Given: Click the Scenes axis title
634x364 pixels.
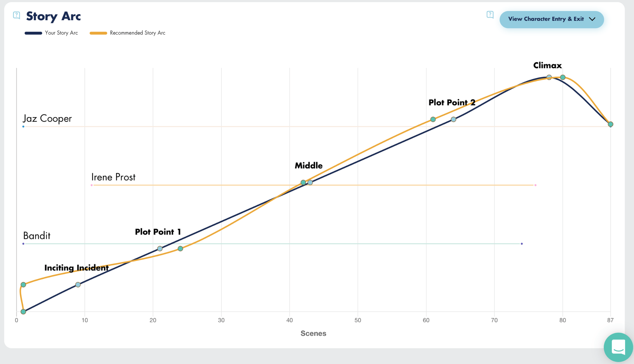Looking at the screenshot, I should click(x=313, y=333).
